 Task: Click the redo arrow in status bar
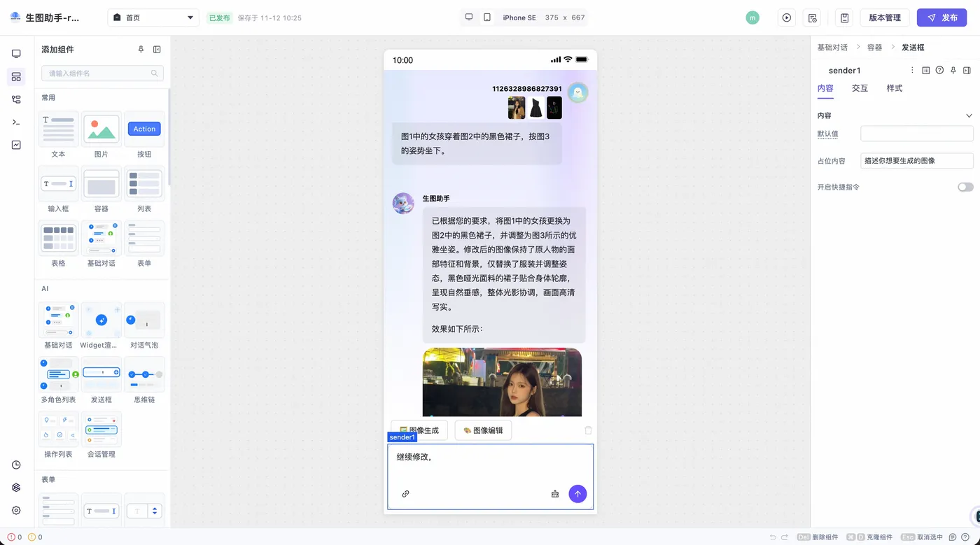pyautogui.click(x=786, y=537)
